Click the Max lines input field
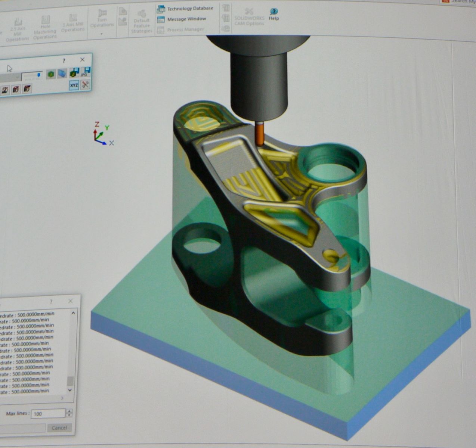 (48, 413)
